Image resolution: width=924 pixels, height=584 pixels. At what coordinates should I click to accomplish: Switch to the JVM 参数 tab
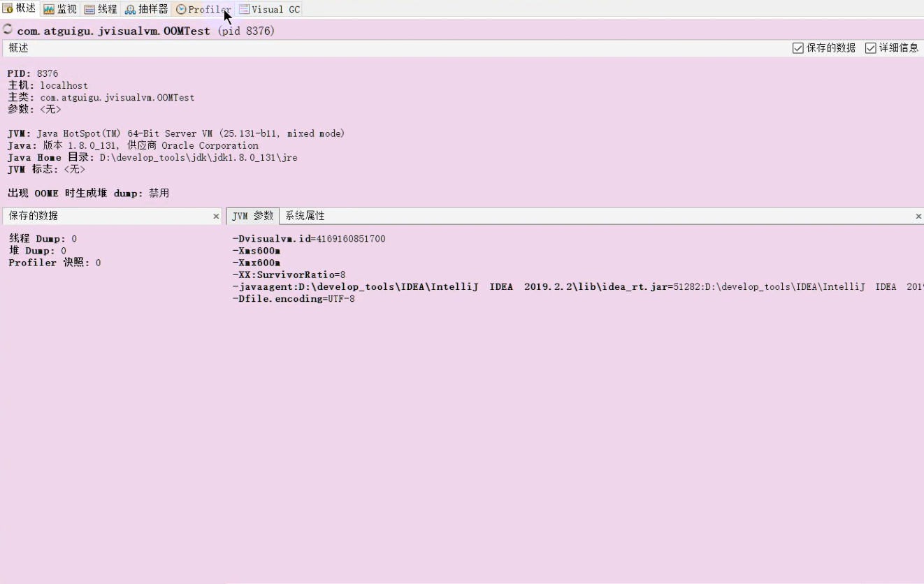click(252, 216)
